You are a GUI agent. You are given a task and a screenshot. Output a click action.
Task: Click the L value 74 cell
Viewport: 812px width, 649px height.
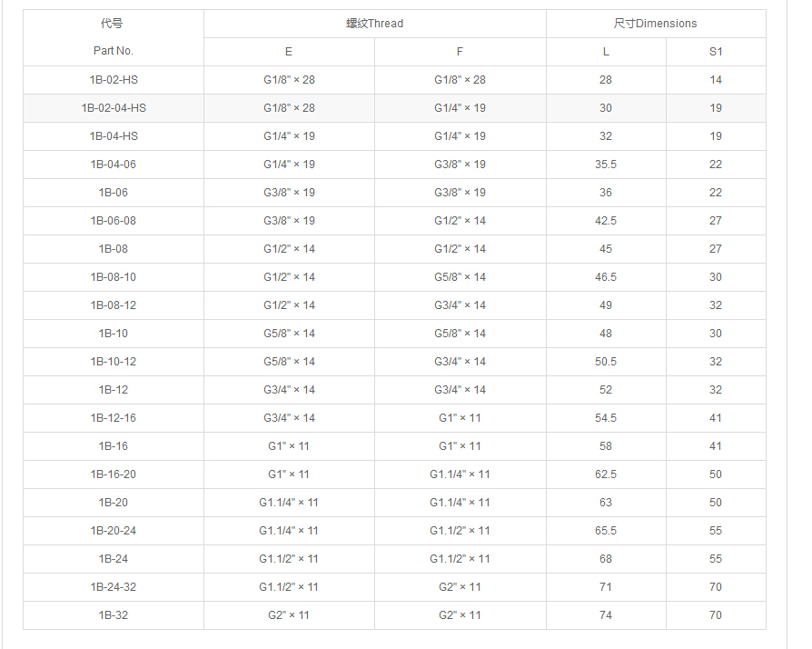pyautogui.click(x=606, y=615)
